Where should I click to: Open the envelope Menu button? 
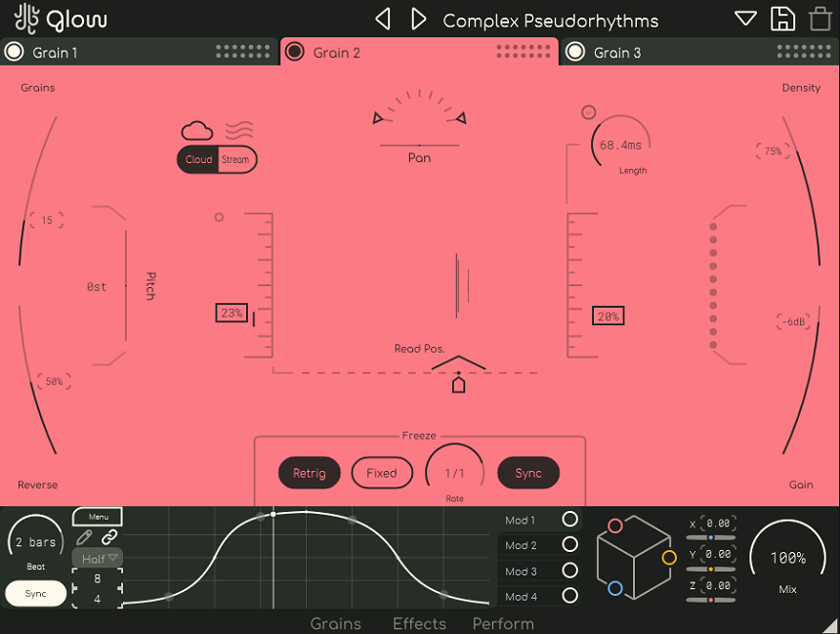point(98,517)
